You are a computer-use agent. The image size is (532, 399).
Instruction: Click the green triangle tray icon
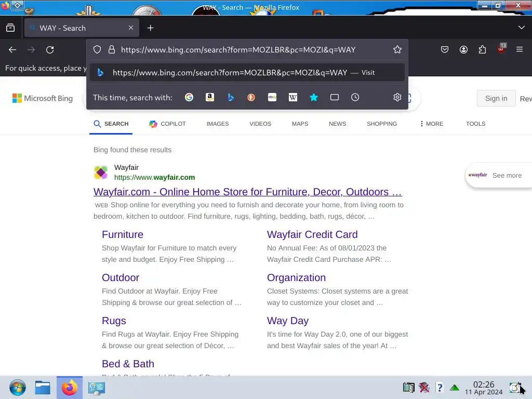[x=455, y=388]
